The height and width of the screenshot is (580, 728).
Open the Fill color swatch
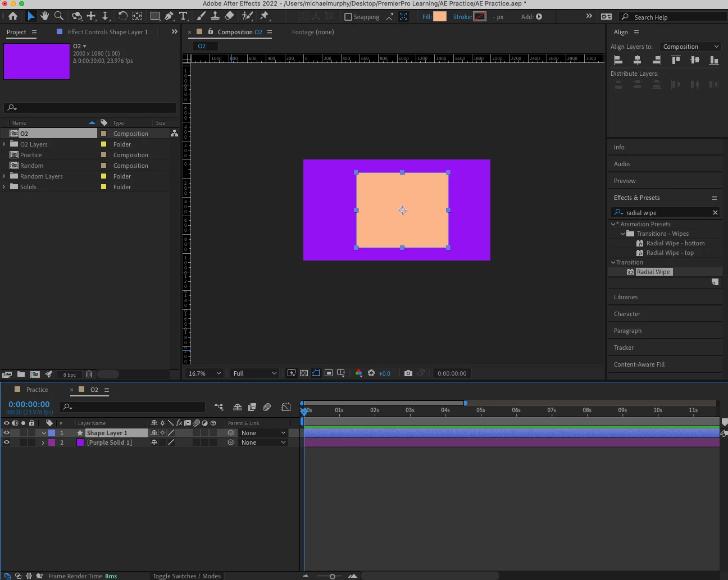(440, 17)
